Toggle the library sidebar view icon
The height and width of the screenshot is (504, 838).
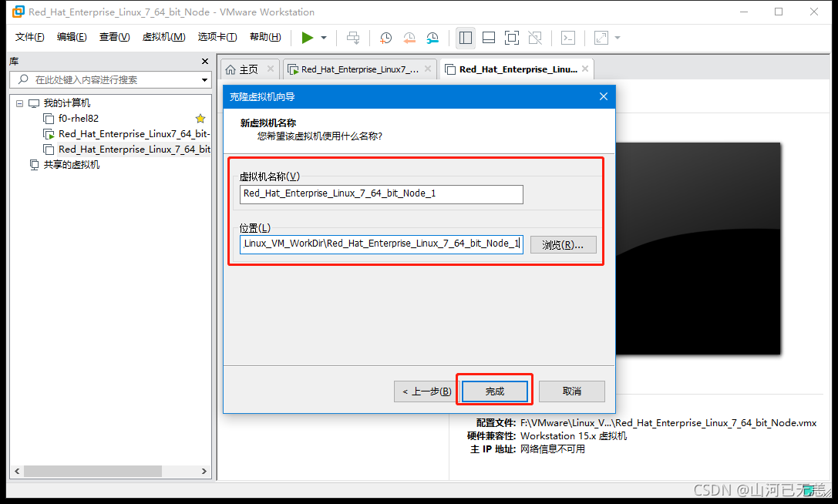click(466, 38)
